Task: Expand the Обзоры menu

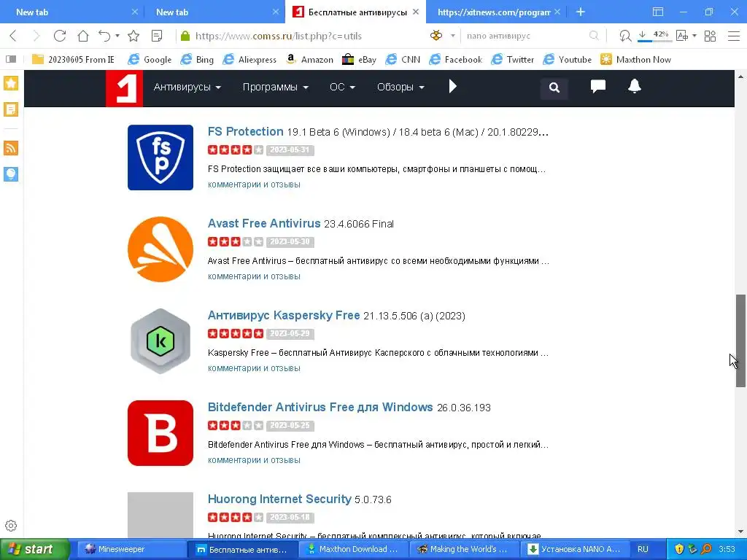Action: pyautogui.click(x=400, y=87)
